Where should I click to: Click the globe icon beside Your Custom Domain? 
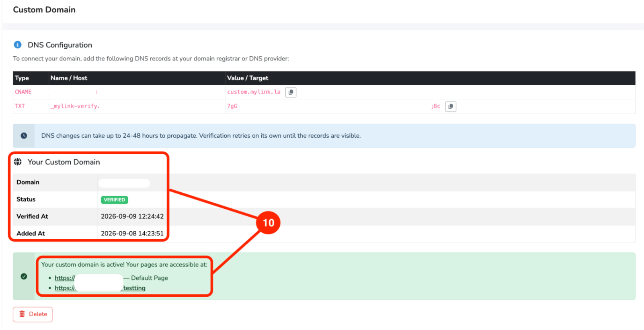coord(18,162)
